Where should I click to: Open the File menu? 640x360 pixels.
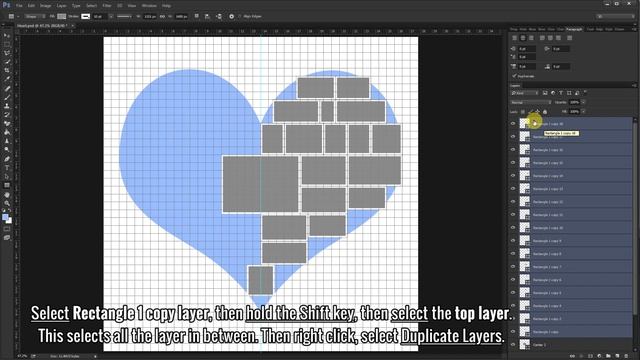coord(19,6)
